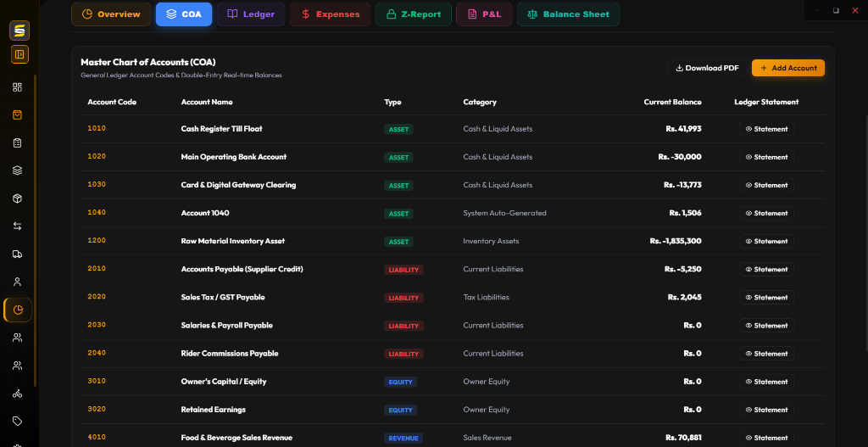868x447 pixels.
Task: Open the Z-Report tab
Action: pyautogui.click(x=413, y=14)
